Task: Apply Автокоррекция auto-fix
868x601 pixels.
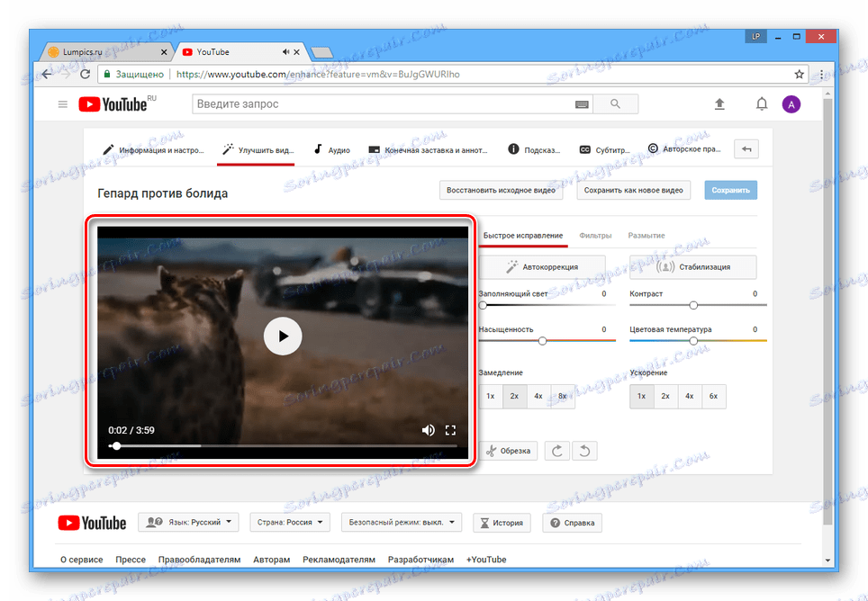Action: click(542, 267)
